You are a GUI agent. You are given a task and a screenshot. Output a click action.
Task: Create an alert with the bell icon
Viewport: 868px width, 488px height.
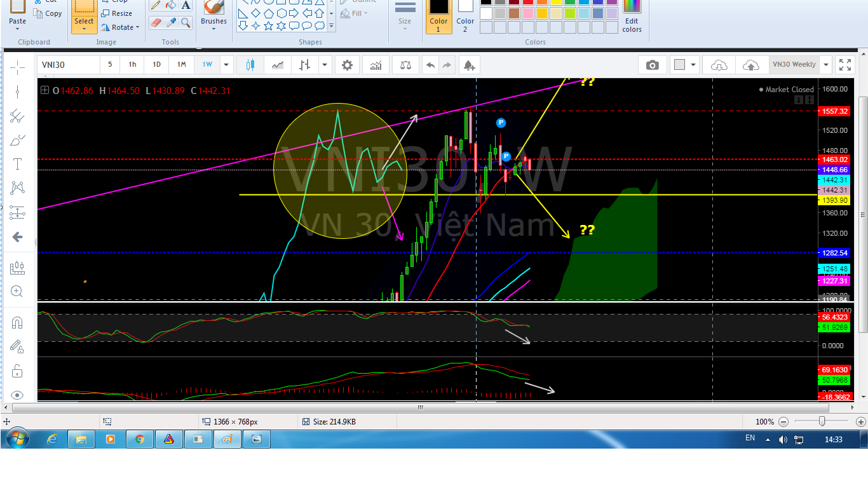pyautogui.click(x=468, y=65)
